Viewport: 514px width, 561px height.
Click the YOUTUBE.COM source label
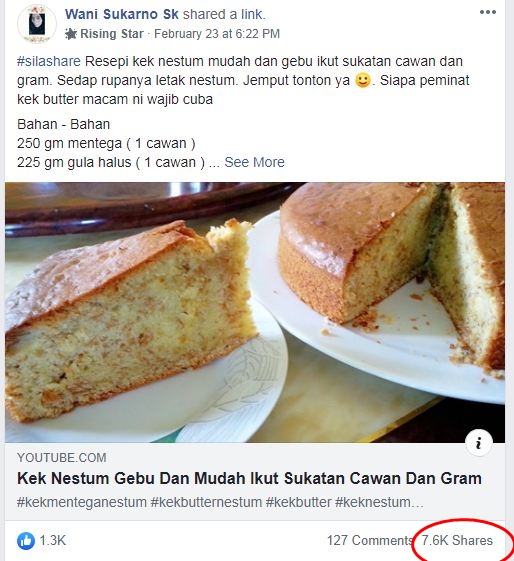point(62,458)
